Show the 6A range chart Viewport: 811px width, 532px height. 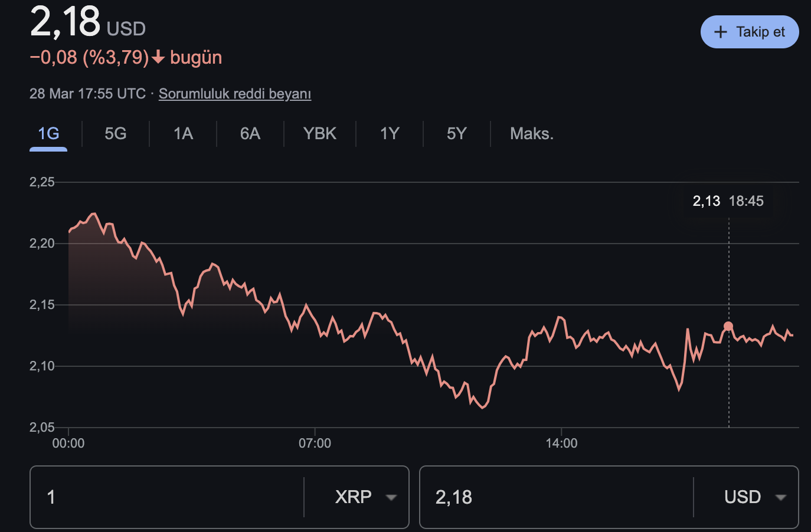[250, 133]
